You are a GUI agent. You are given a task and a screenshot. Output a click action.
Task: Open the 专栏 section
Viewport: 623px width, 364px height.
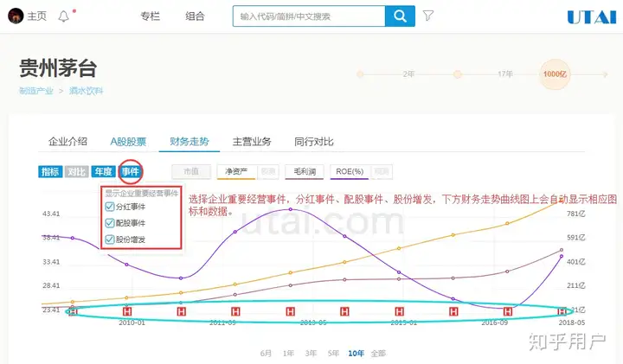tap(150, 16)
